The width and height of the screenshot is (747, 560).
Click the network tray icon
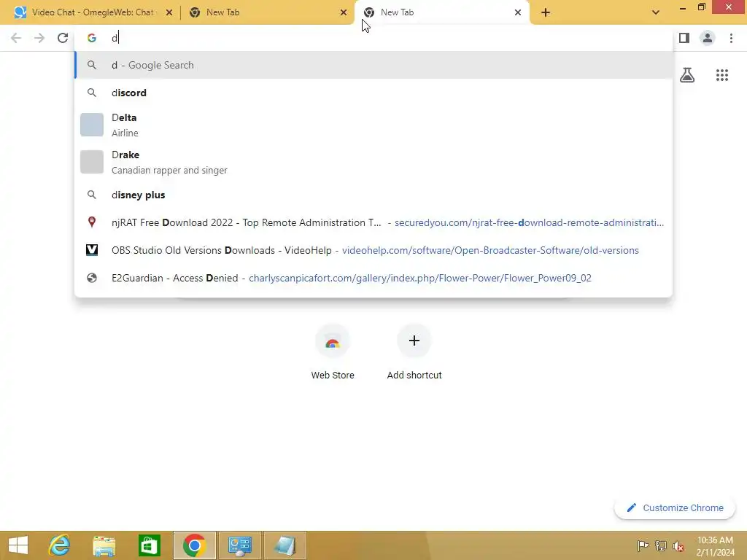point(661,545)
